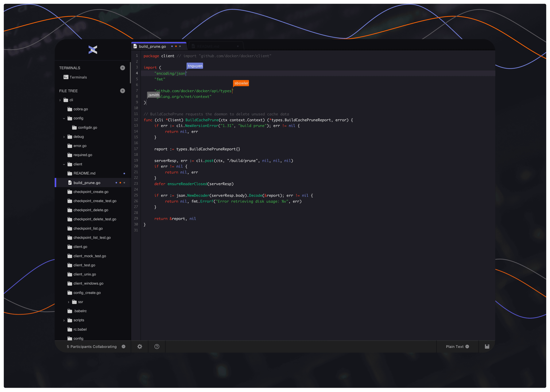
Task: Collapse the client folder
Action: [x=64, y=164]
